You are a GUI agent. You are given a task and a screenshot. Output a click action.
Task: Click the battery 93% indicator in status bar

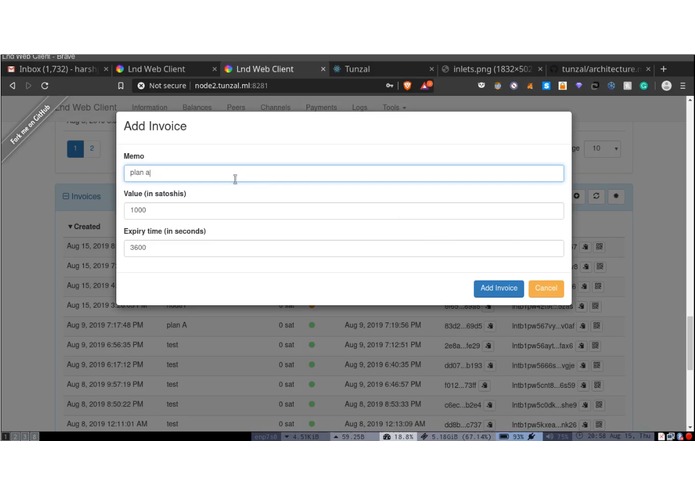[517, 436]
